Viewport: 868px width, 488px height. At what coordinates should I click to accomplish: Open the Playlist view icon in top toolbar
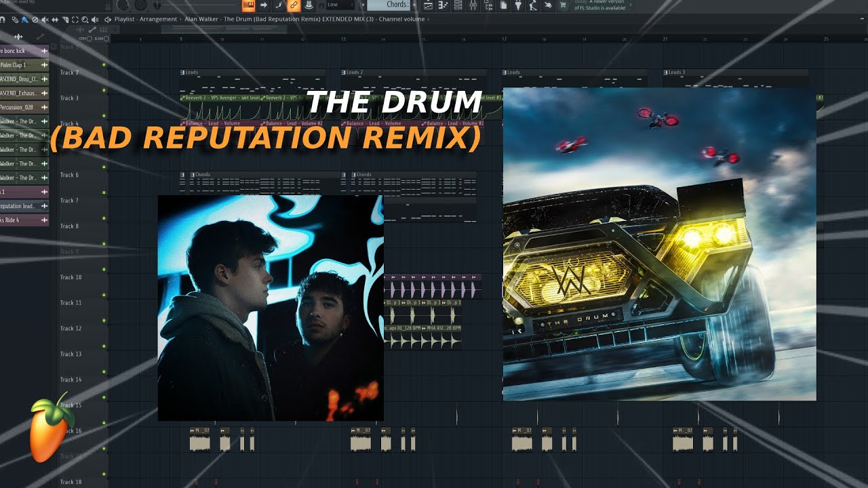point(429,5)
